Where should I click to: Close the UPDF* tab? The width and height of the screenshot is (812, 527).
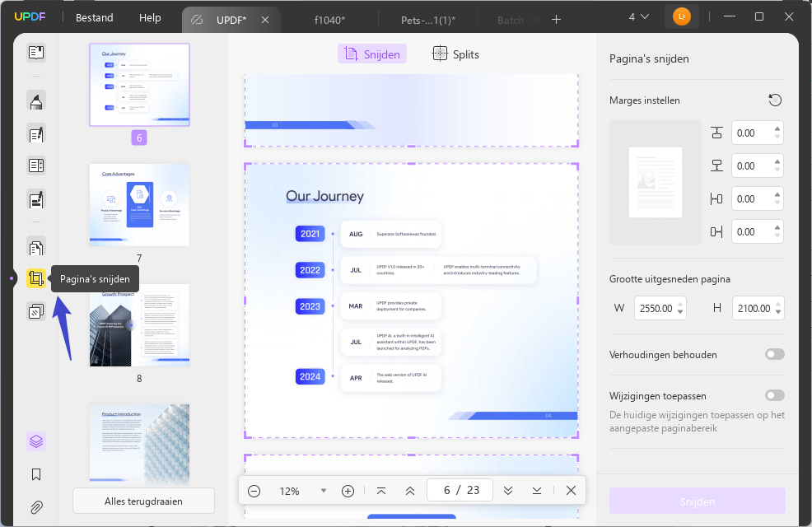[x=265, y=20]
